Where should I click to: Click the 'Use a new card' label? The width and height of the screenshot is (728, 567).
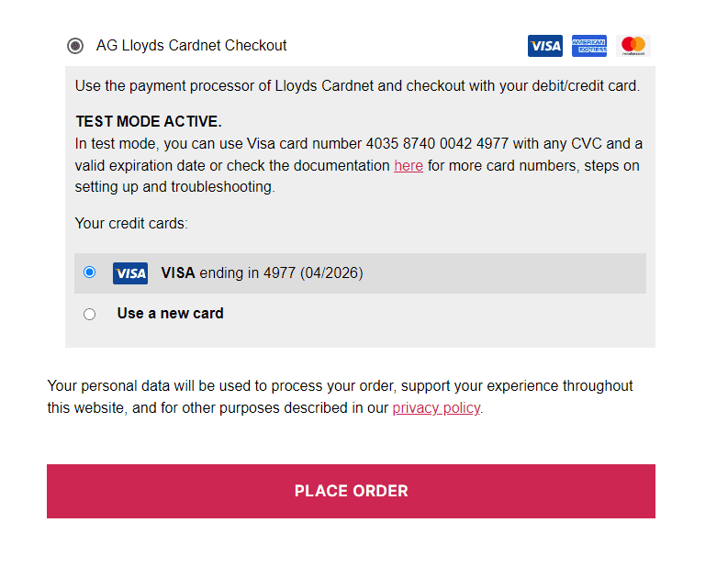coord(170,314)
